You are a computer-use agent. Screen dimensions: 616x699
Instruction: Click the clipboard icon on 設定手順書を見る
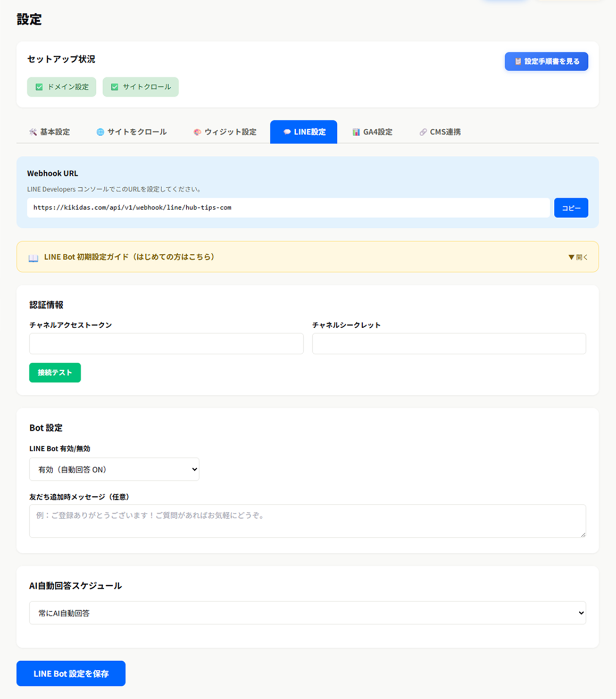coord(518,62)
